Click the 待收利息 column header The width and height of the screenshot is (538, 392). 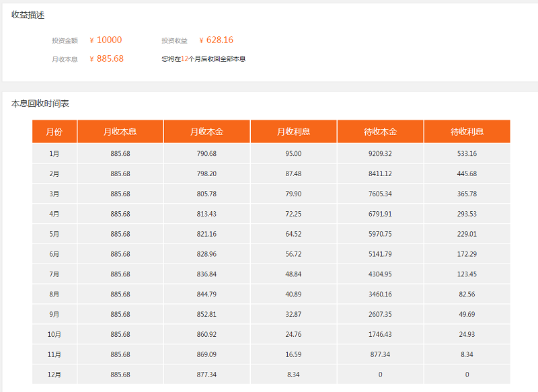467,131
